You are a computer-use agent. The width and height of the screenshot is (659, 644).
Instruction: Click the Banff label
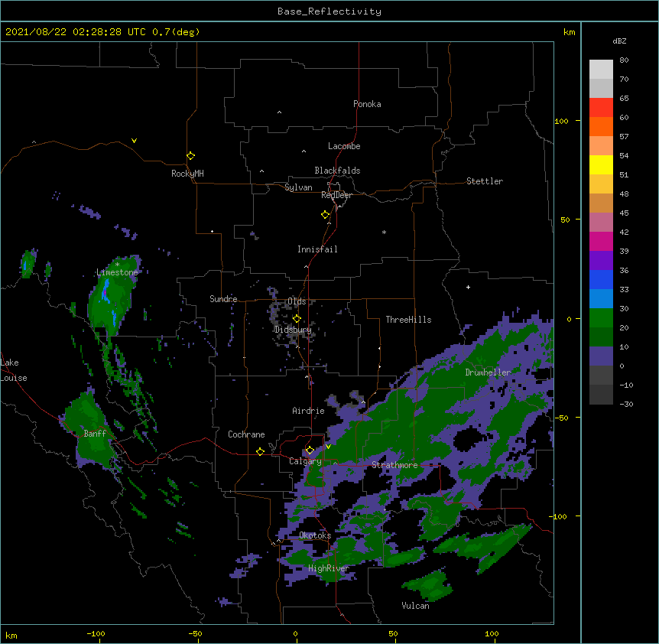click(95, 434)
